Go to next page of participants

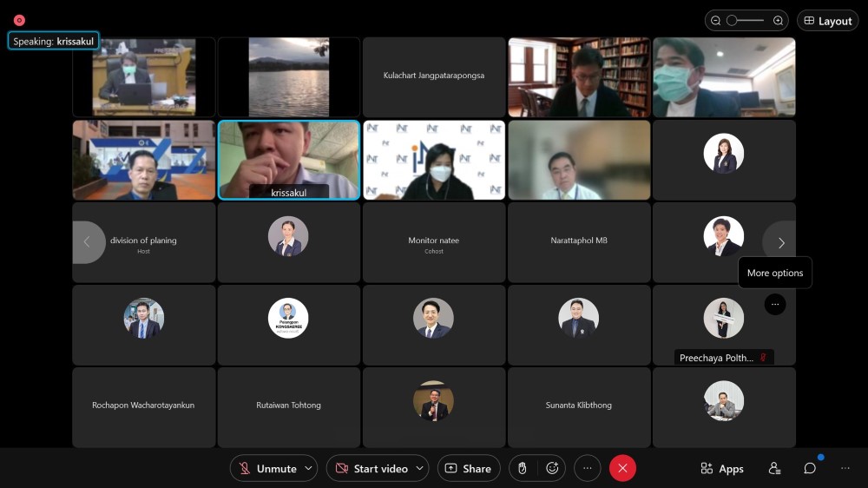point(780,243)
